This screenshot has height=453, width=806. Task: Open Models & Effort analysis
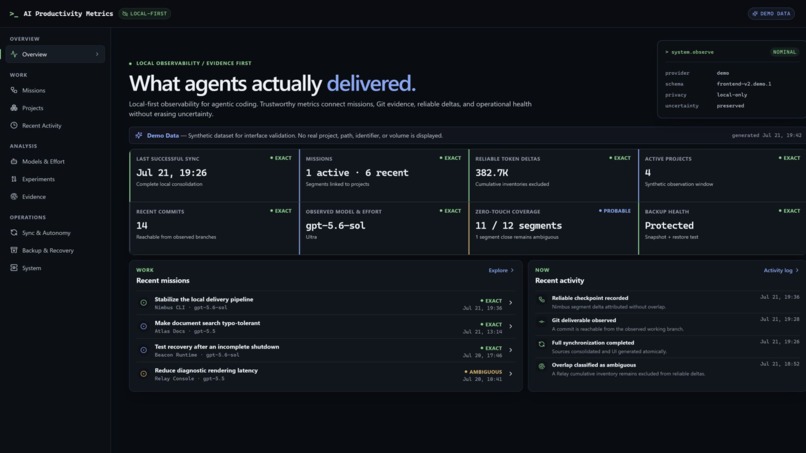point(55,161)
